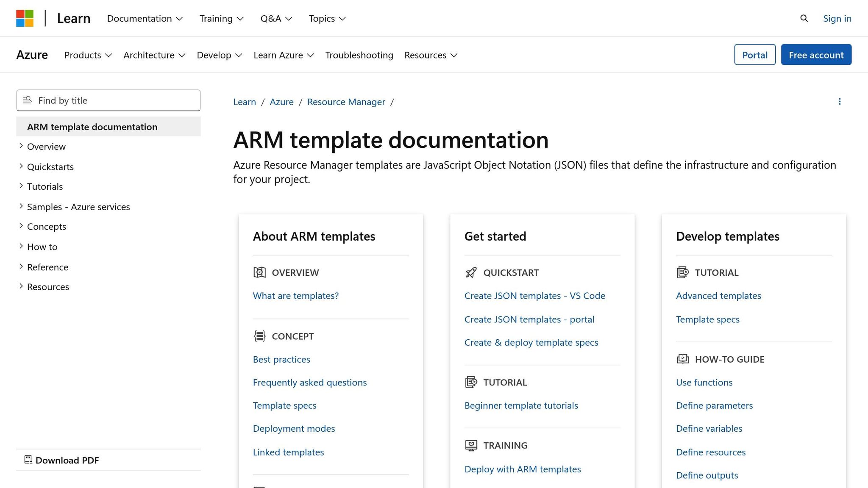Open the vertical ellipsis more-actions menu
The width and height of the screenshot is (868, 488).
(x=839, y=102)
